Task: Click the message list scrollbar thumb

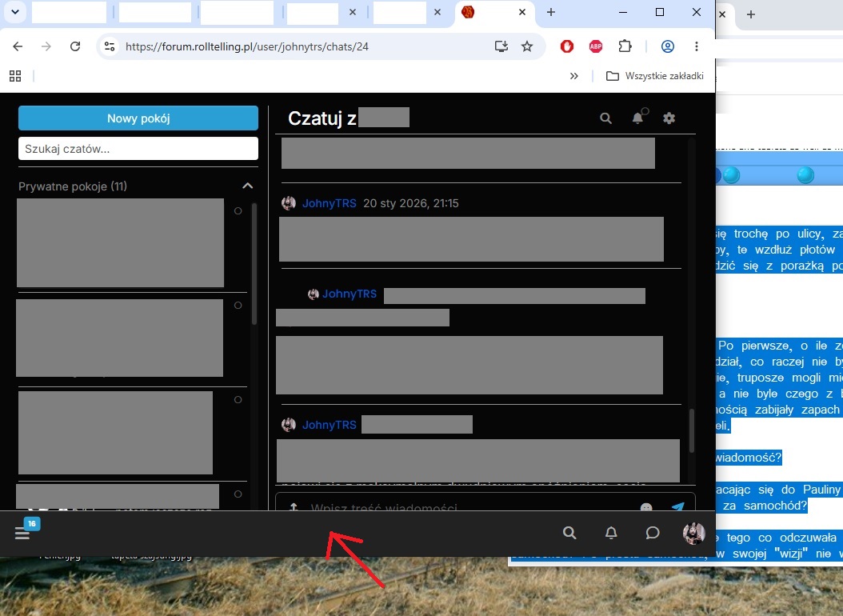Action: tap(691, 430)
